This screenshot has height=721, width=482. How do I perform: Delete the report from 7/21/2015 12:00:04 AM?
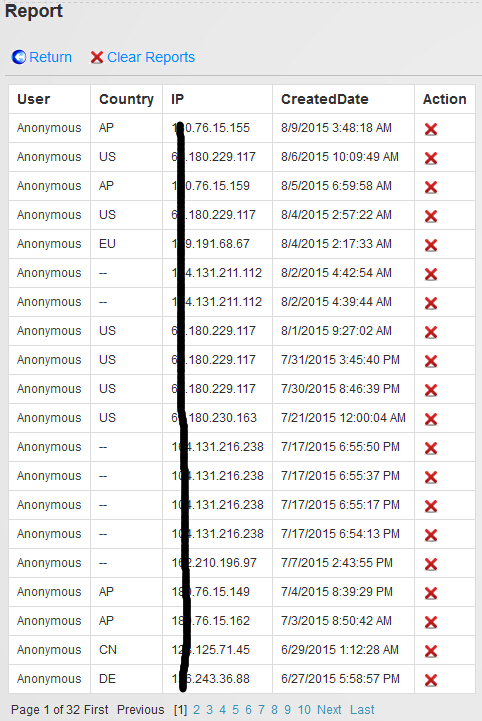[x=431, y=418]
